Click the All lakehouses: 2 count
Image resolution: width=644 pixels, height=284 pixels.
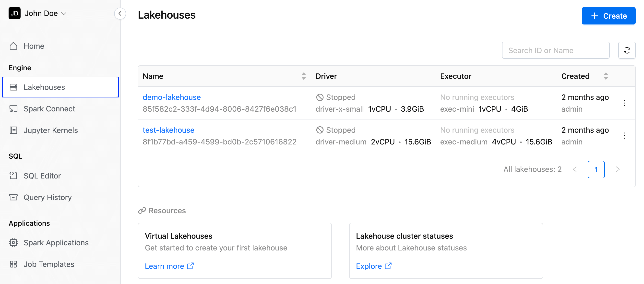pyautogui.click(x=532, y=169)
